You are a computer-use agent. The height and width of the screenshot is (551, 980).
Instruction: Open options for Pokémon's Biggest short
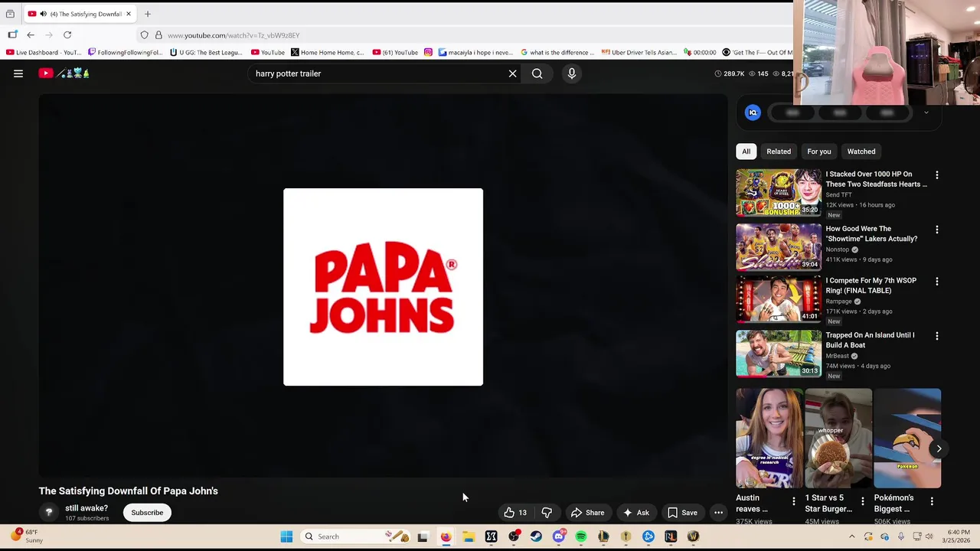pos(931,501)
